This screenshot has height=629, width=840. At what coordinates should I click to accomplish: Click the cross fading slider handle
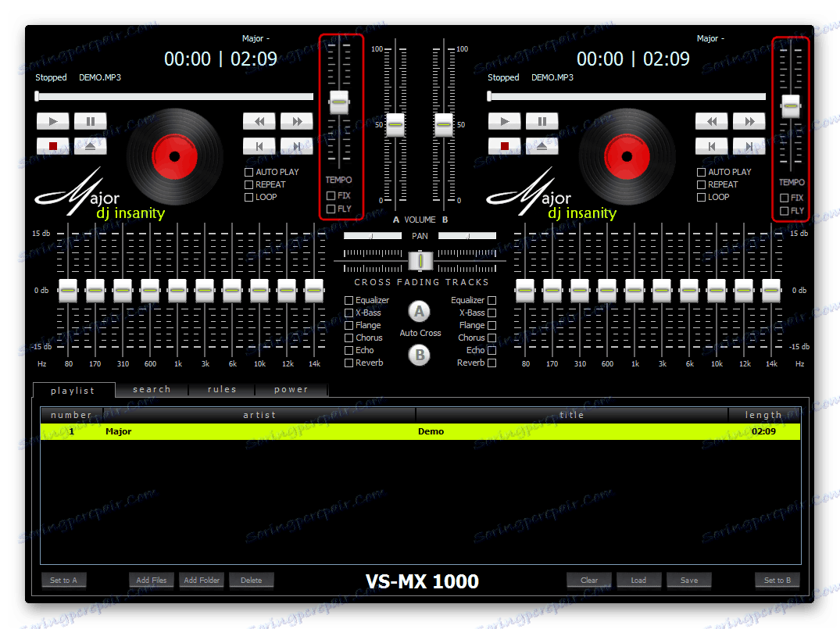[x=420, y=261]
